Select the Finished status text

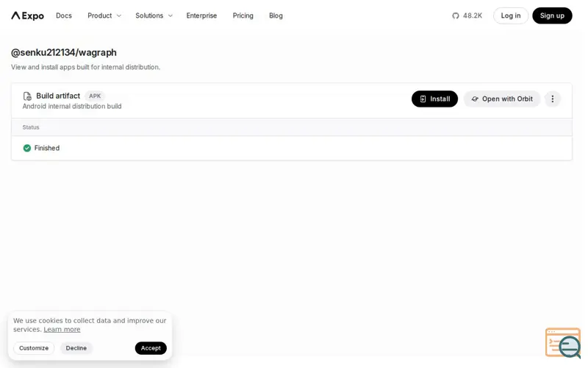pyautogui.click(x=47, y=149)
